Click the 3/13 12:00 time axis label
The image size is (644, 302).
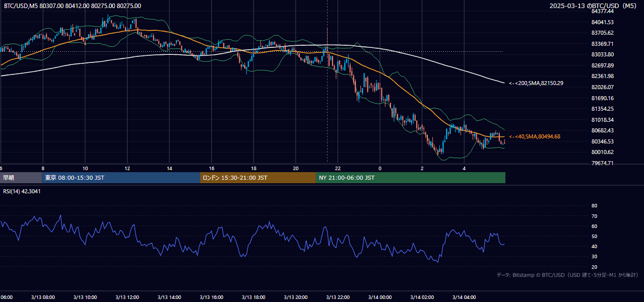point(127,297)
